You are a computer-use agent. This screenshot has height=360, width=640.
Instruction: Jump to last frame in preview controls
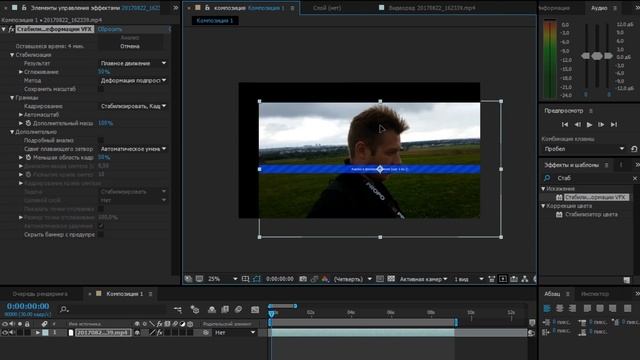pyautogui.click(x=613, y=124)
